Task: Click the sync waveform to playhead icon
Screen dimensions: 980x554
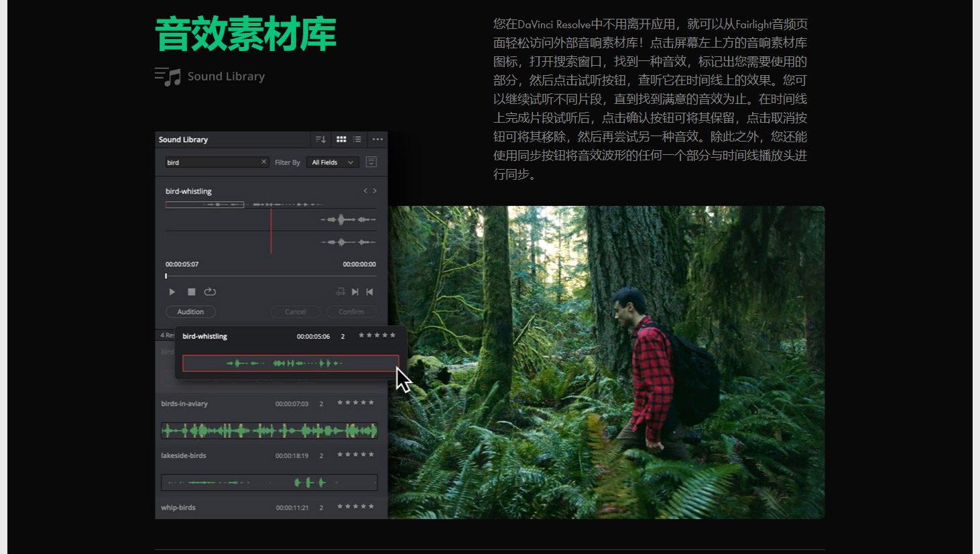Action: coord(341,292)
